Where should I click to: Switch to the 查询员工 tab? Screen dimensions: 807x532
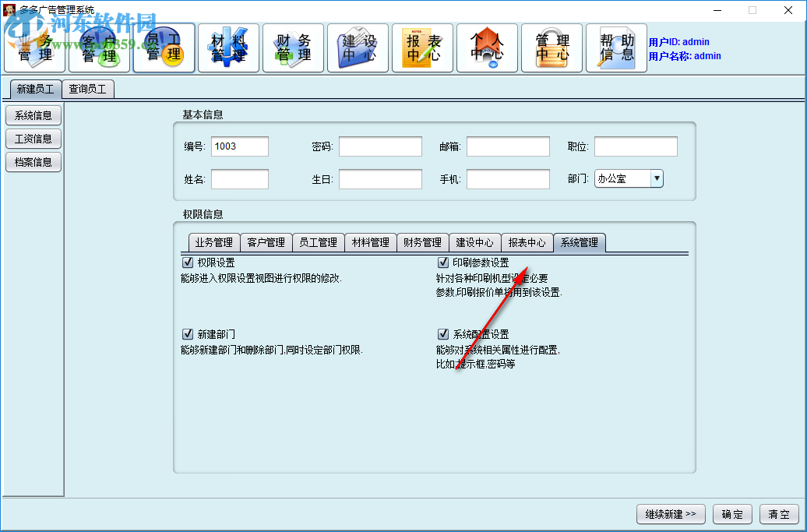pos(88,89)
